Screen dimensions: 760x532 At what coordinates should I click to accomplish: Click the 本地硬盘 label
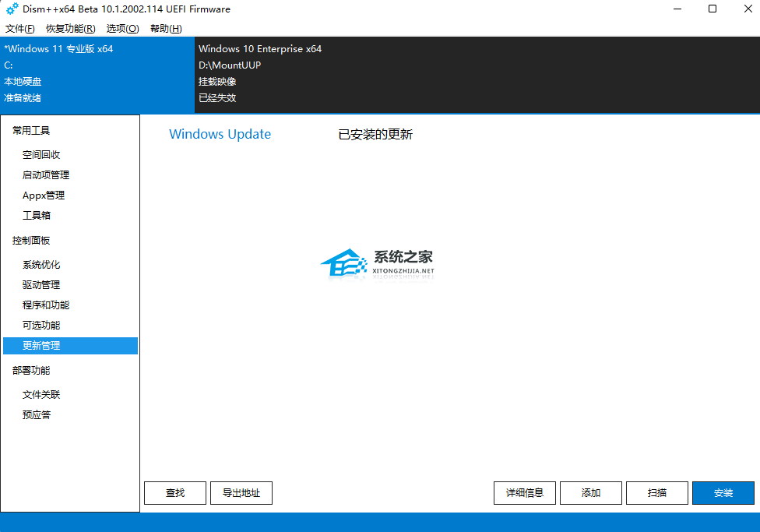coord(23,82)
